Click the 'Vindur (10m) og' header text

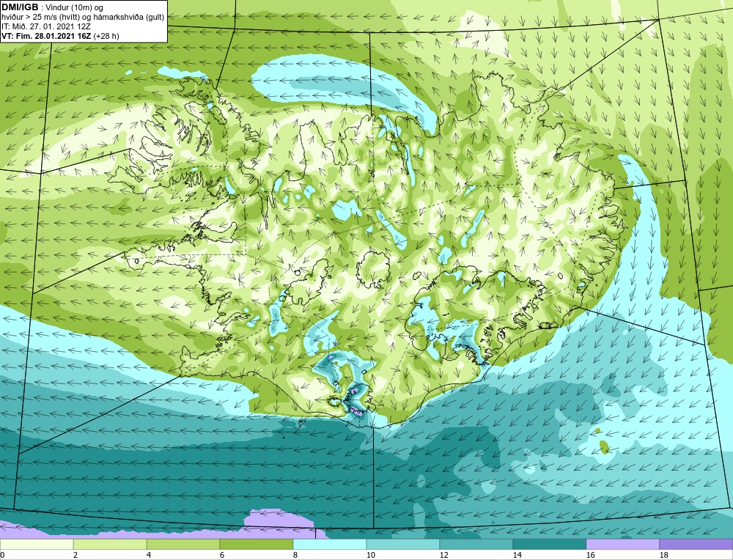[75, 8]
